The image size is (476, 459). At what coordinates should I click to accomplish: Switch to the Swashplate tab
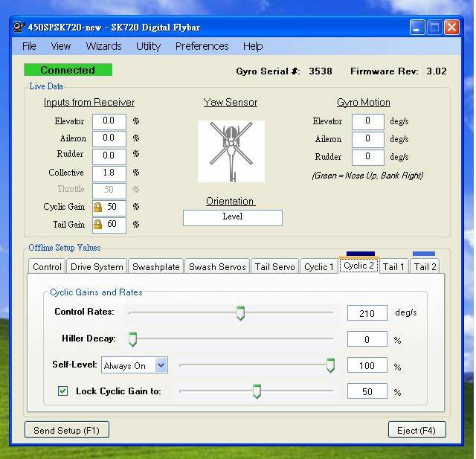[155, 267]
